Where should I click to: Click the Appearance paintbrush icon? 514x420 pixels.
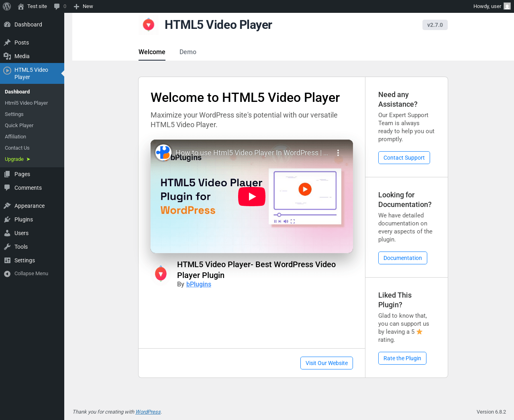coord(7,206)
